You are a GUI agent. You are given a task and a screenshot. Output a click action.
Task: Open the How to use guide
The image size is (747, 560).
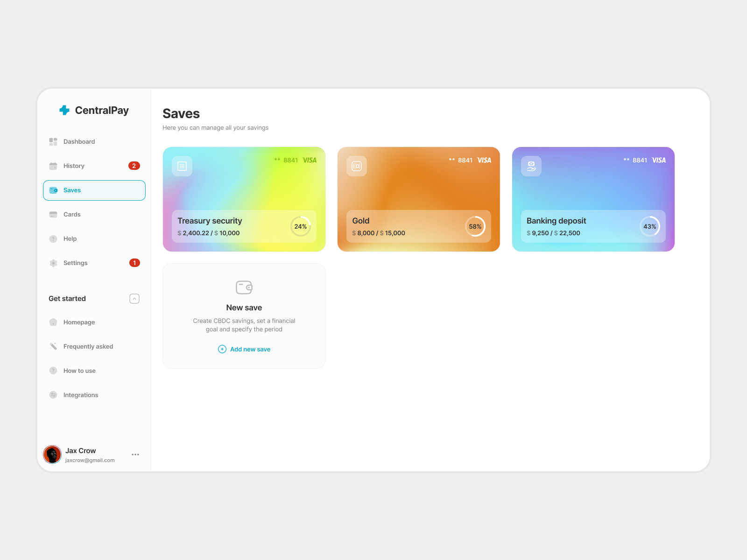coord(79,371)
